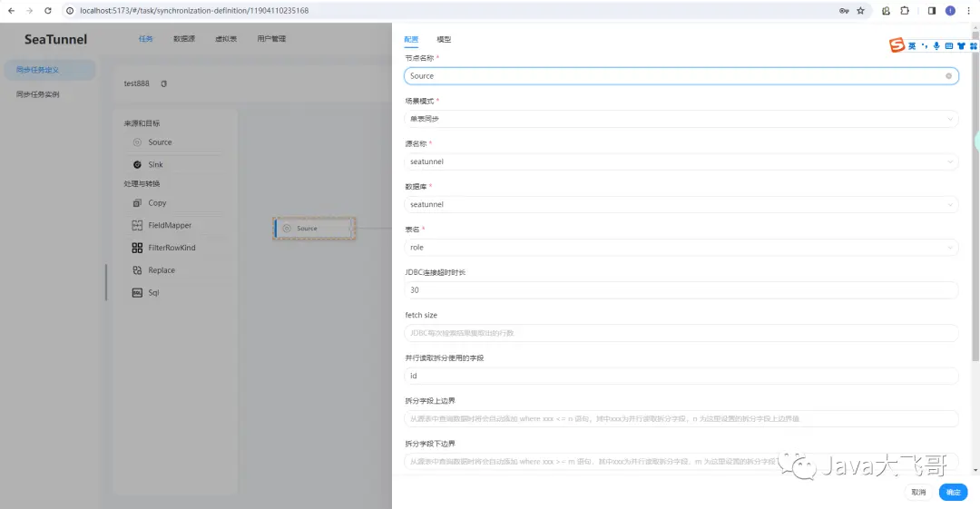Viewport: 980px width, 509px height.
Task: Click the fetch size input field
Action: pos(681,333)
